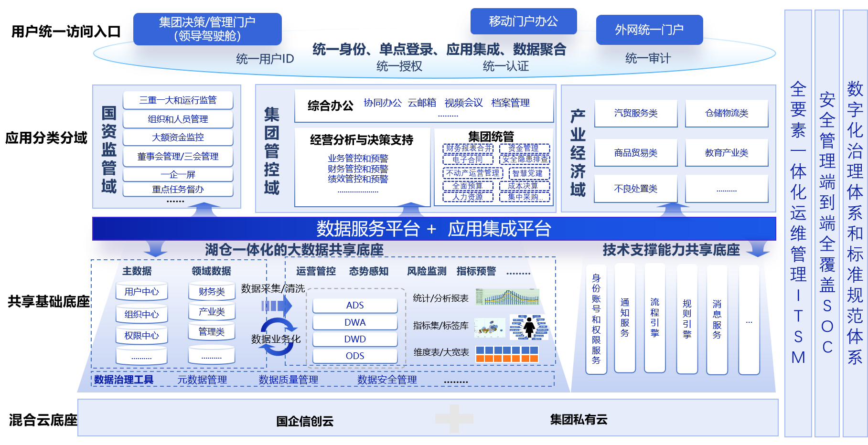Click the 资金管理 dashed box
This screenshot has width=868, height=445.
(525, 148)
